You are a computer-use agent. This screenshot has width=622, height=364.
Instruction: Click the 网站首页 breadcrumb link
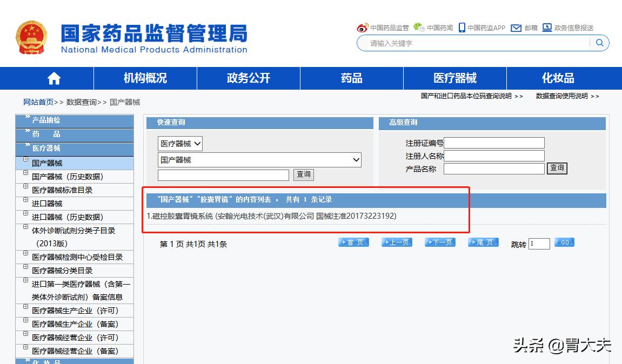coord(38,102)
